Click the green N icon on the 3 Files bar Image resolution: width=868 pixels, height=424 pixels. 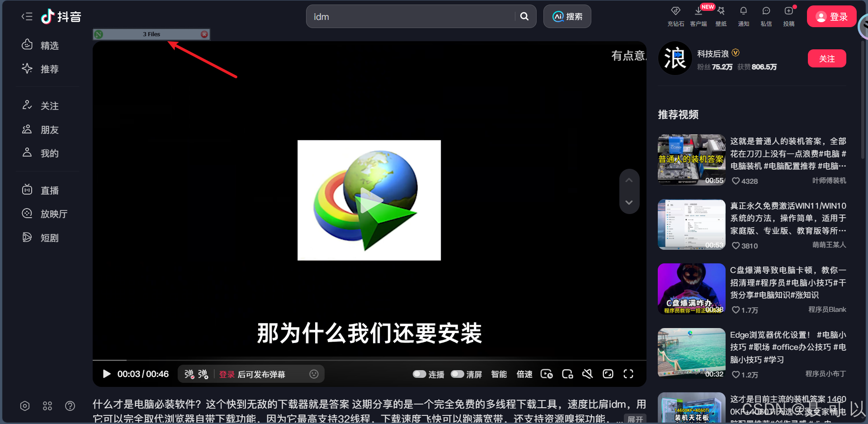pos(99,34)
